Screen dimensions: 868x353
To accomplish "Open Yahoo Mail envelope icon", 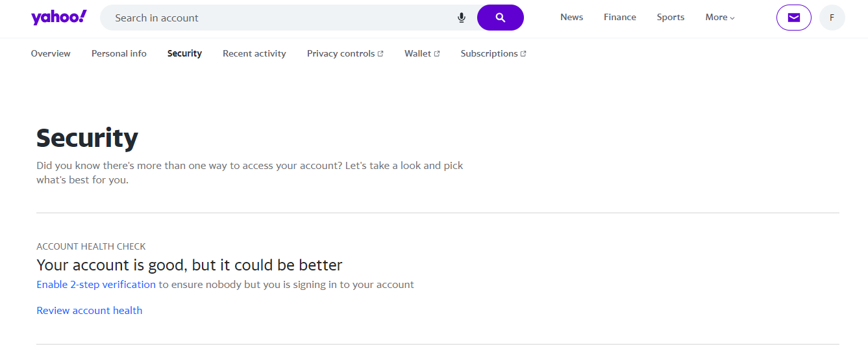I will (x=794, y=18).
